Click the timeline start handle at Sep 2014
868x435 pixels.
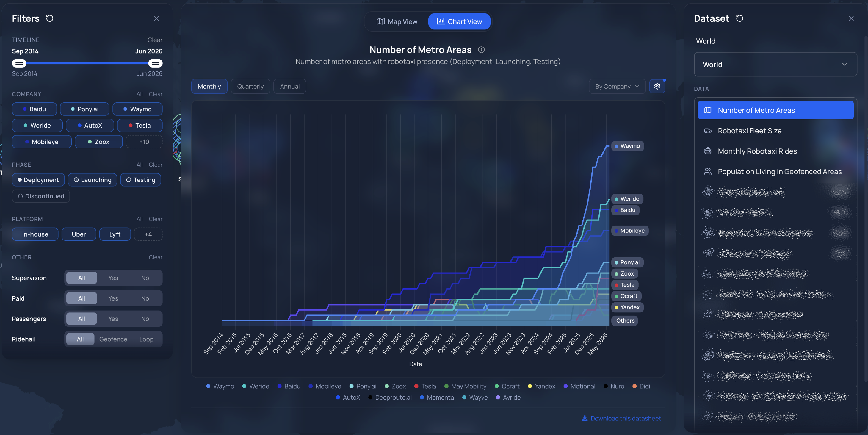(x=19, y=63)
